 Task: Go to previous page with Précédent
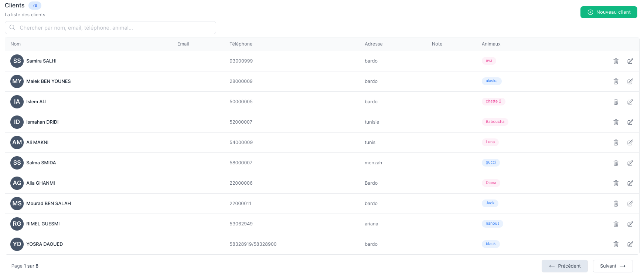click(565, 266)
